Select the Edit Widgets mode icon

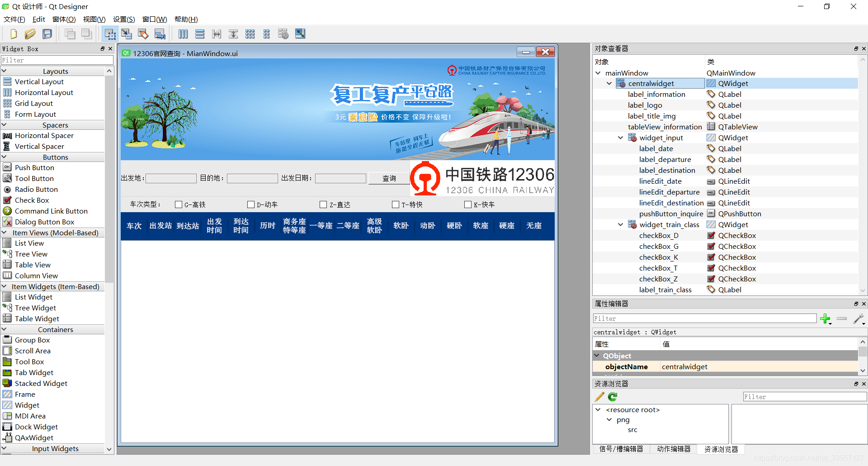click(110, 34)
